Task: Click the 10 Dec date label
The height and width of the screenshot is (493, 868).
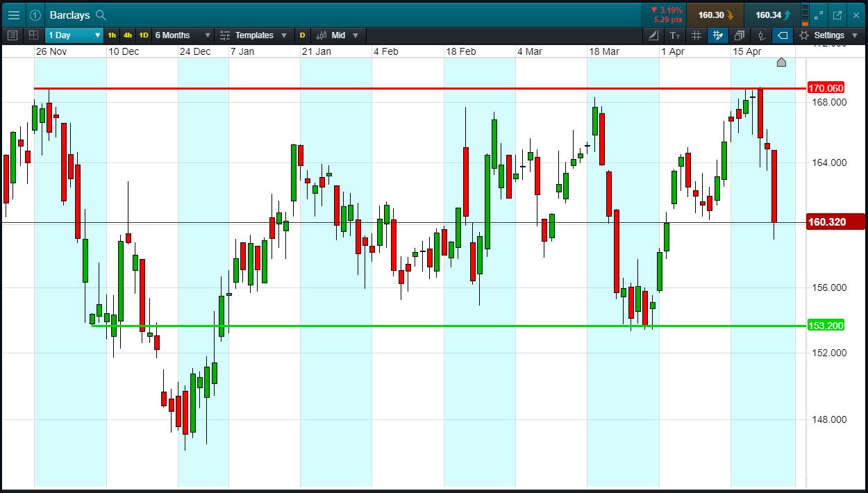Action: (x=124, y=51)
